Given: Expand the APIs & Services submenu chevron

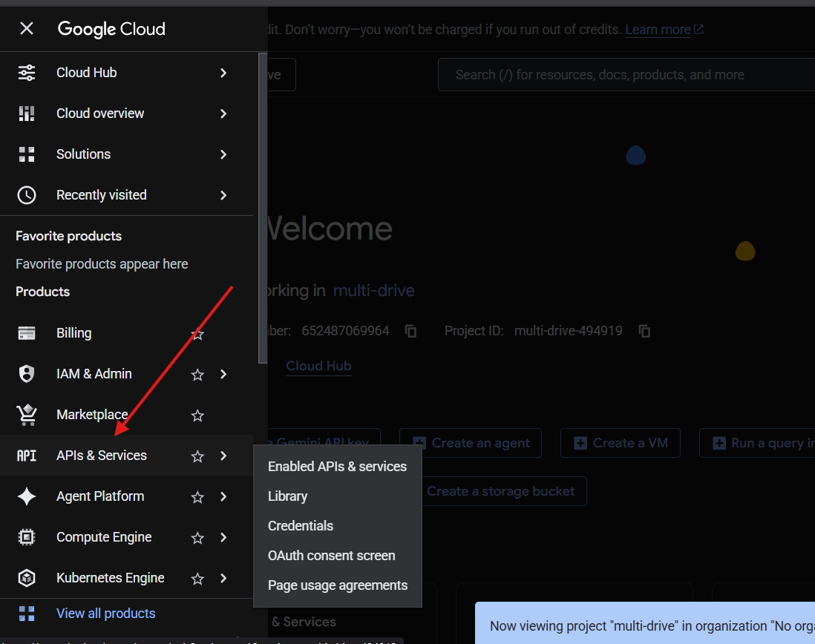Looking at the screenshot, I should pos(223,456).
